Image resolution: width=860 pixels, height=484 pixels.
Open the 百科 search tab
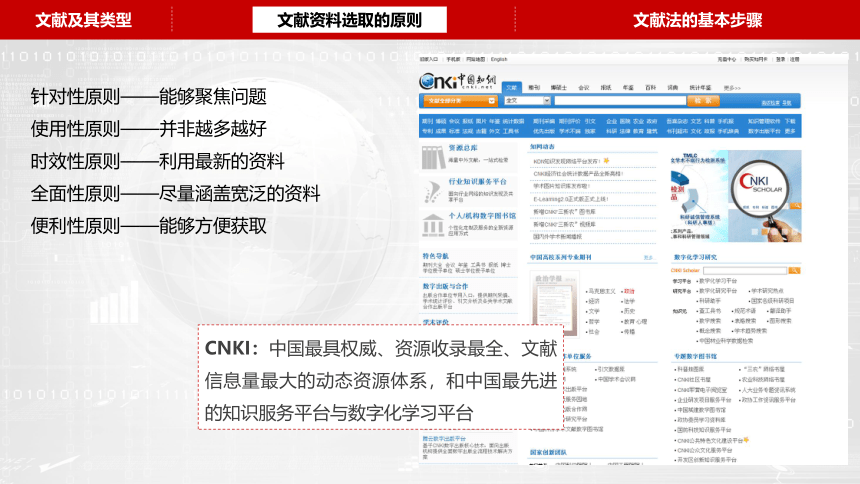pyautogui.click(x=650, y=88)
